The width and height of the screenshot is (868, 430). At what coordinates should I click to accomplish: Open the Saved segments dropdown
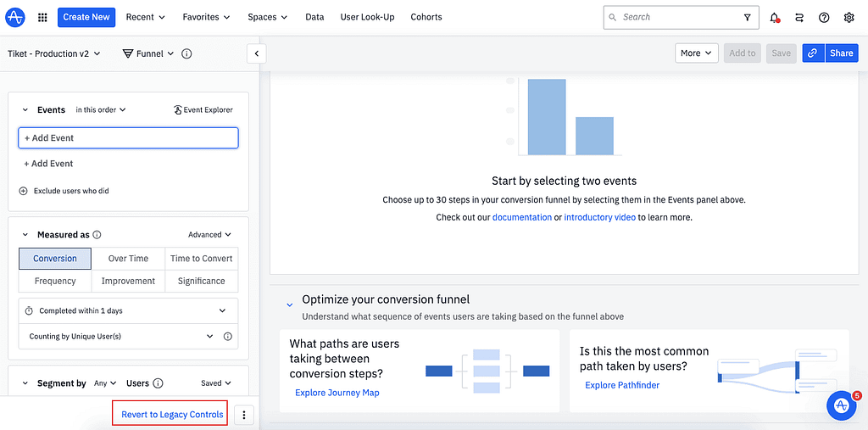[x=216, y=383]
